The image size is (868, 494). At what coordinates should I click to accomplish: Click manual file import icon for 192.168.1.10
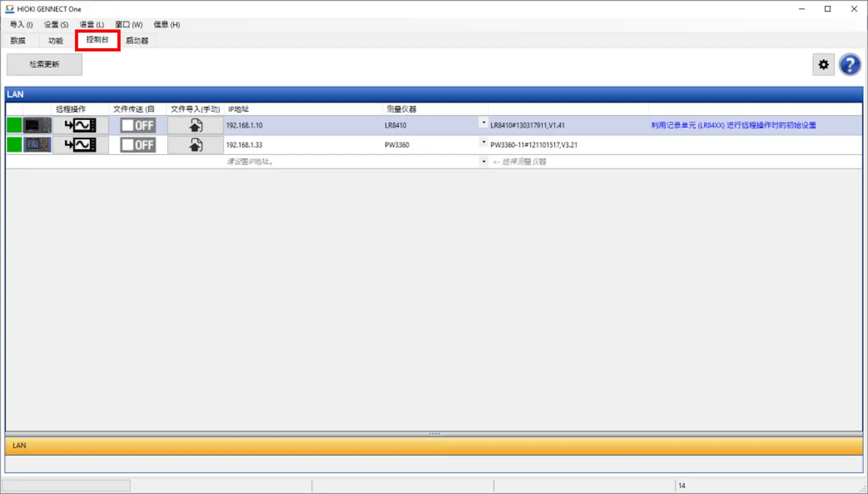(196, 125)
